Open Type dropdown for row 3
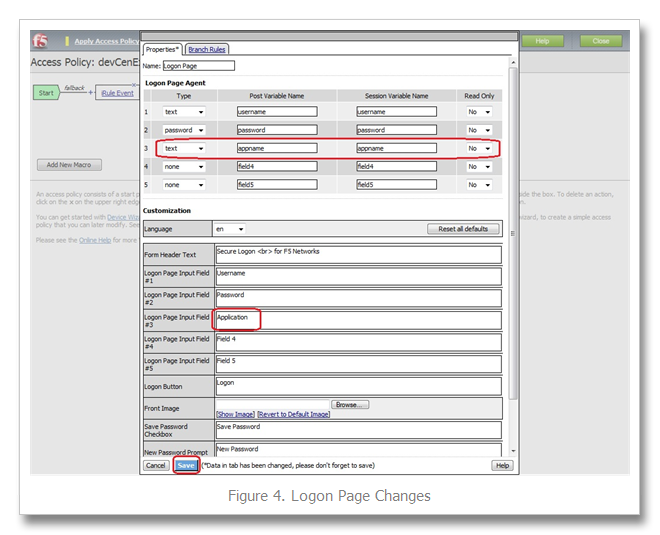660x535 pixels. pyautogui.click(x=184, y=148)
